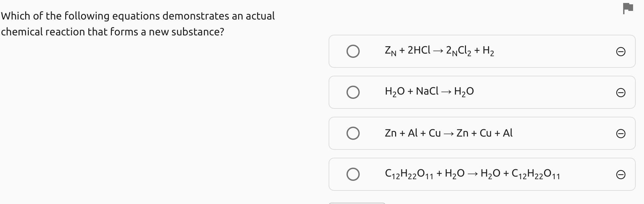Click the question's first line of text

click(138, 16)
